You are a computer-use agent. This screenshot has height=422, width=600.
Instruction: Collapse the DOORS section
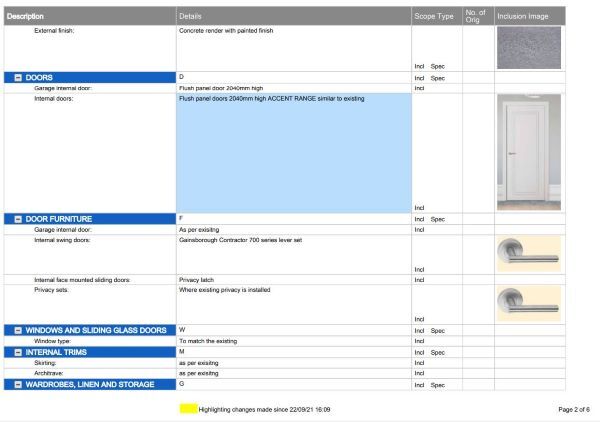(18, 78)
